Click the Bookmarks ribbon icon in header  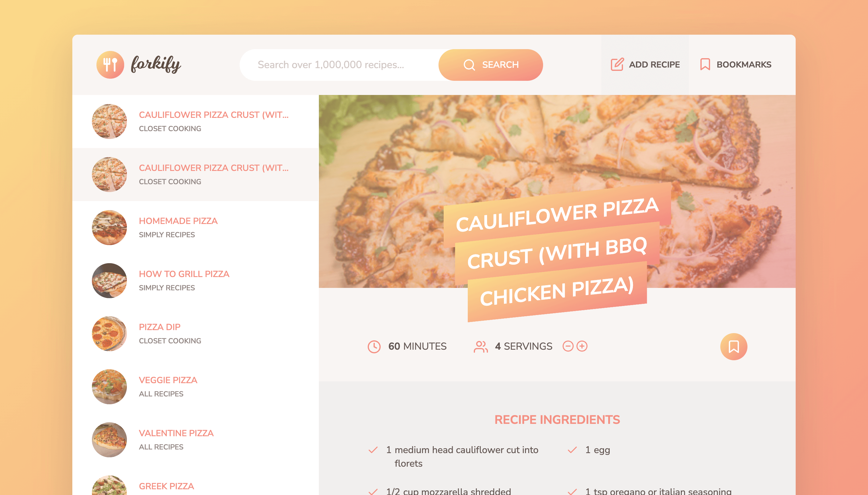pos(705,64)
